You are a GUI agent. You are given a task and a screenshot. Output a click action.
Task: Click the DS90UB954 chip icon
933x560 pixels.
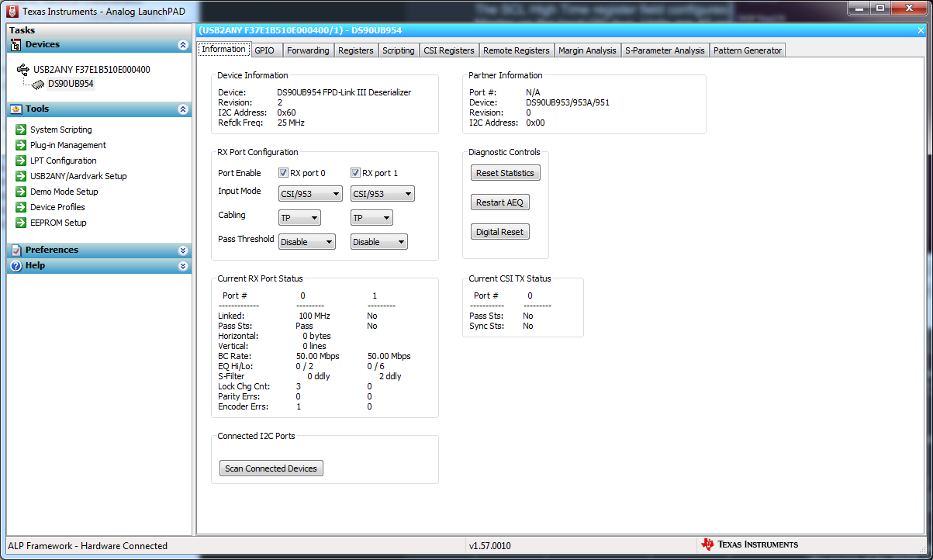coord(38,84)
